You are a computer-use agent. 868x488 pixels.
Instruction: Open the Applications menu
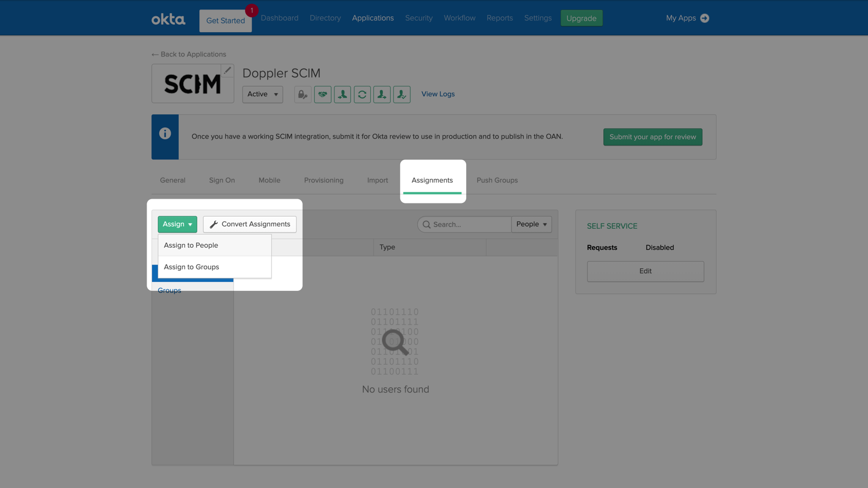click(373, 18)
